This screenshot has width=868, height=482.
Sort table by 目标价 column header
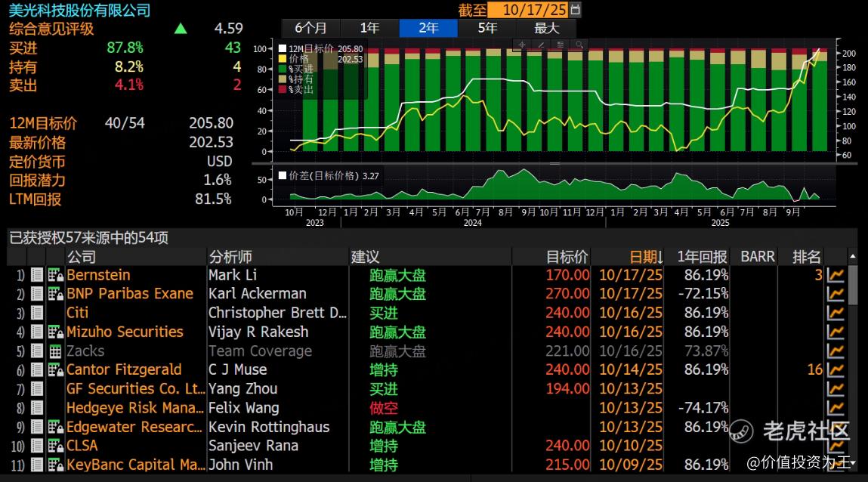click(551, 257)
